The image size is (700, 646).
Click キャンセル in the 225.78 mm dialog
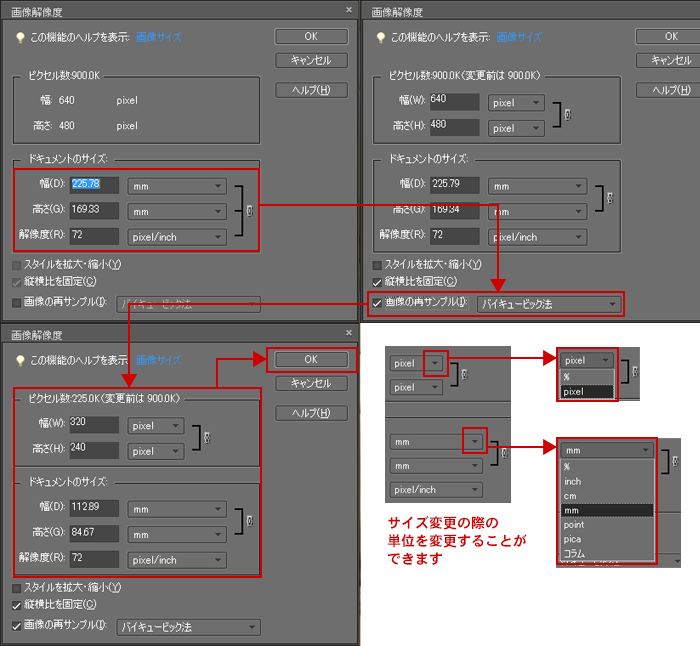coord(311,60)
